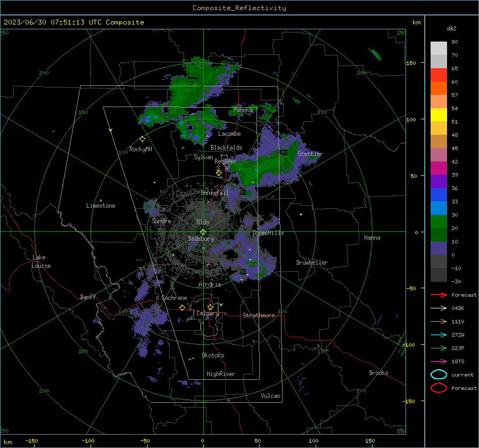Click the Strathmore city label
This screenshot has height=448, width=479.
click(259, 315)
